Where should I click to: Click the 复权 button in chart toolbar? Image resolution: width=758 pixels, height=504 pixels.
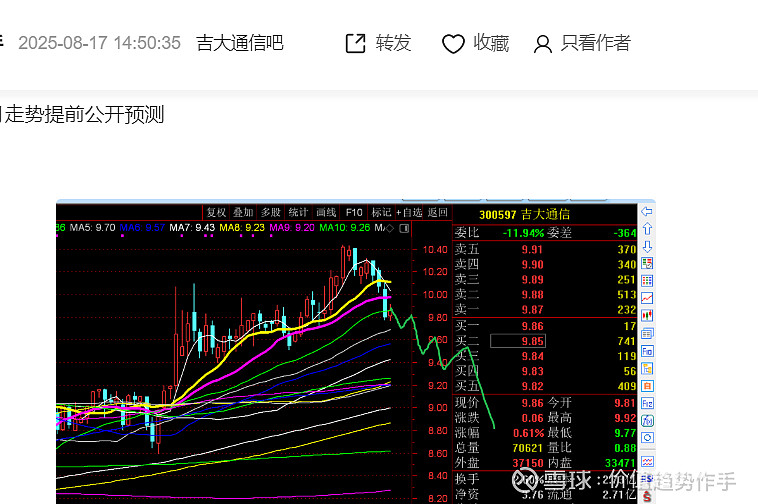[x=216, y=213]
